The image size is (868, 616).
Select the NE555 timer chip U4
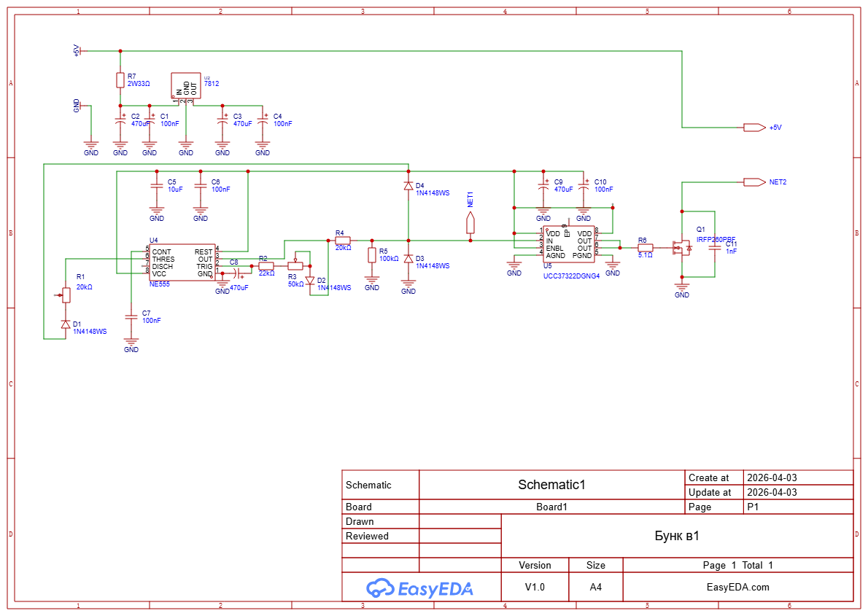click(182, 262)
